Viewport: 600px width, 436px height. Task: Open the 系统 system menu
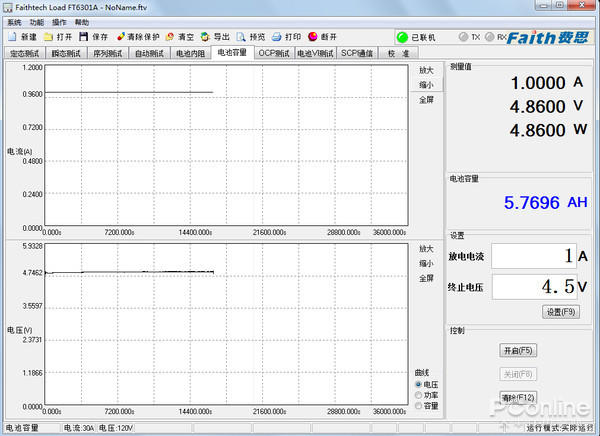[x=14, y=21]
